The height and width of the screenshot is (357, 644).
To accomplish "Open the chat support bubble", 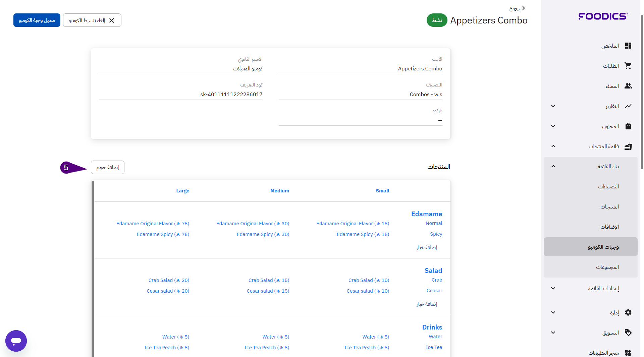I will click(16, 341).
